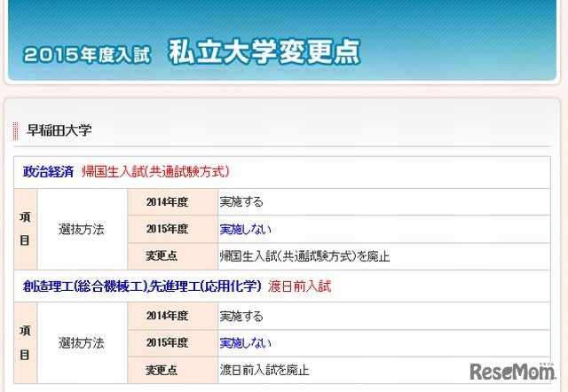Click the 政治経済 faculty heading
Viewport: 568px width, 392px height.
pos(48,171)
